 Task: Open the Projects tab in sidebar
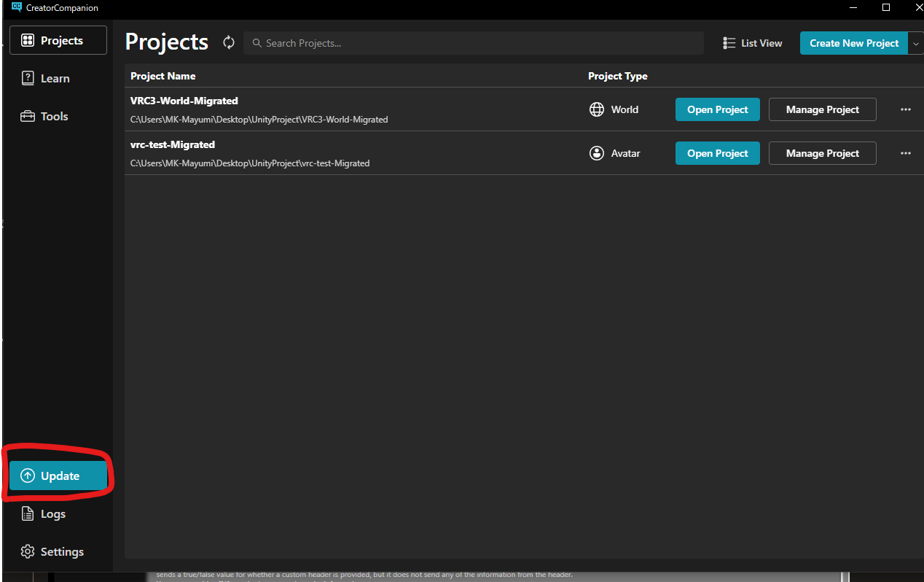pyautogui.click(x=58, y=40)
